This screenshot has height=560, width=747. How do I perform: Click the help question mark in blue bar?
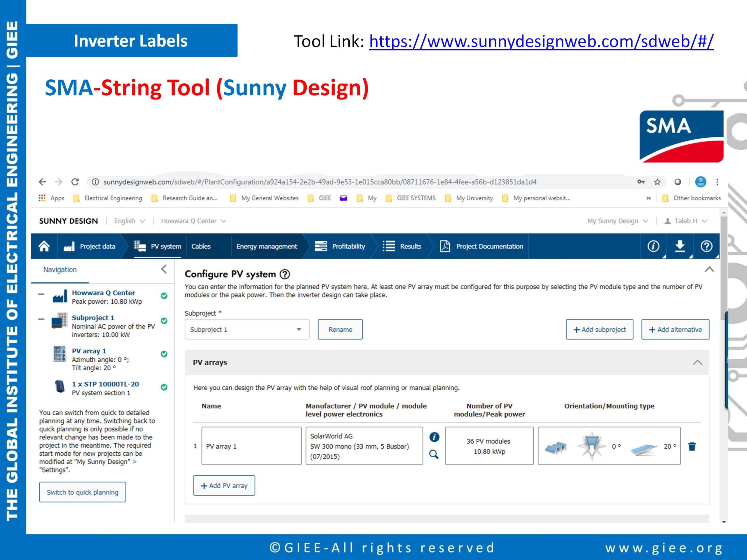(706, 246)
